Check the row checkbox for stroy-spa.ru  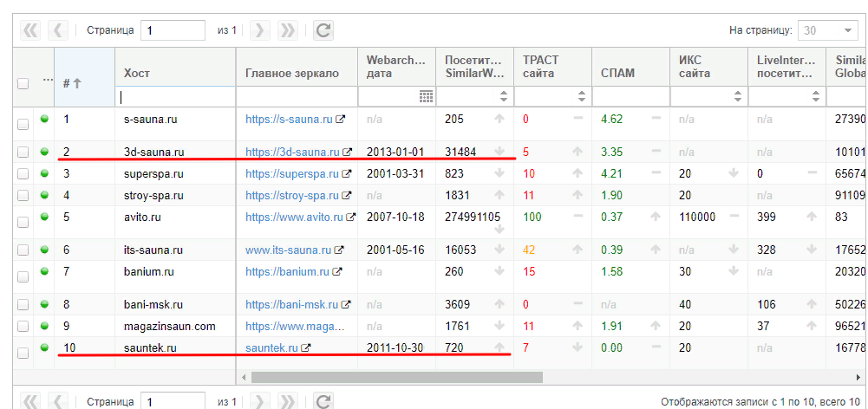coord(23,195)
